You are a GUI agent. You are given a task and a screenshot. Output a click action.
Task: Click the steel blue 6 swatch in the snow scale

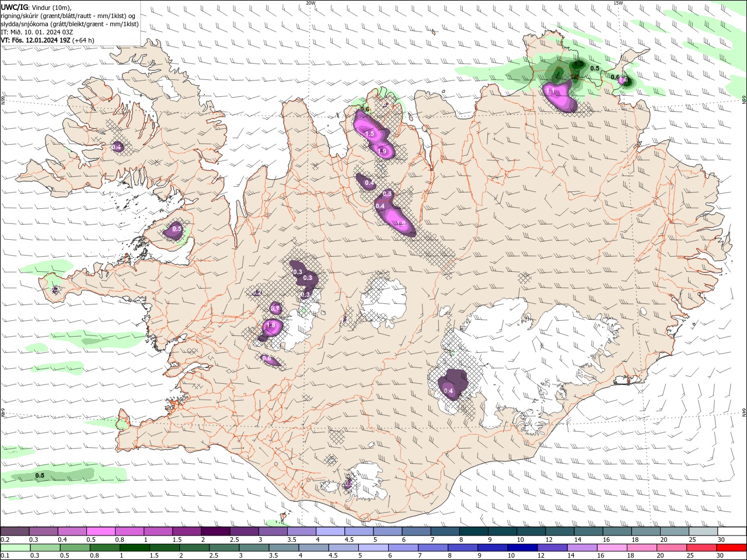(417, 531)
